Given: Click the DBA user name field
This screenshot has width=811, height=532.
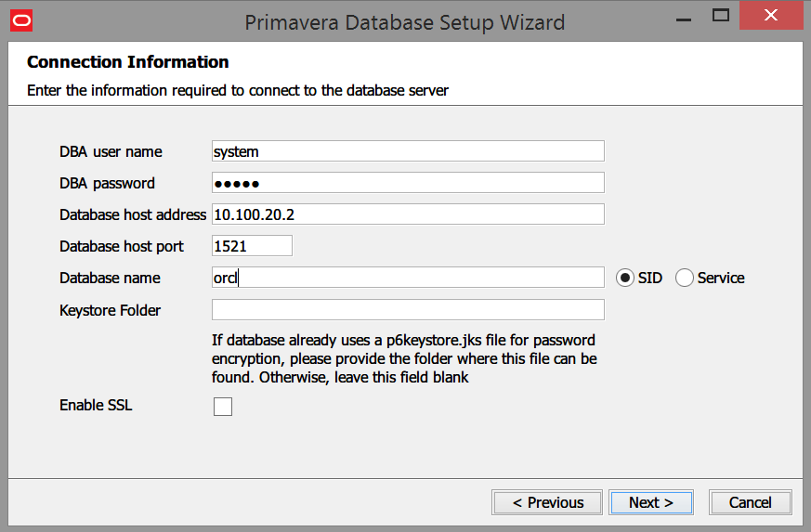Looking at the screenshot, I should coord(408,151).
